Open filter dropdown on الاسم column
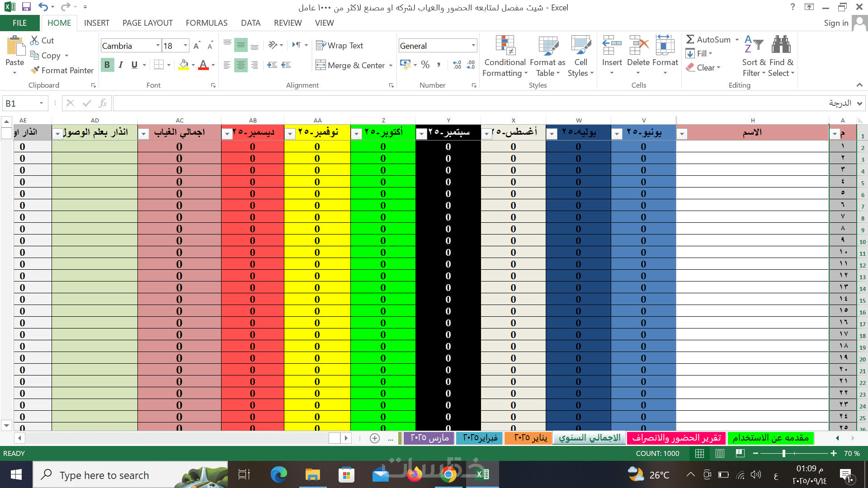The image size is (868, 488). [682, 134]
